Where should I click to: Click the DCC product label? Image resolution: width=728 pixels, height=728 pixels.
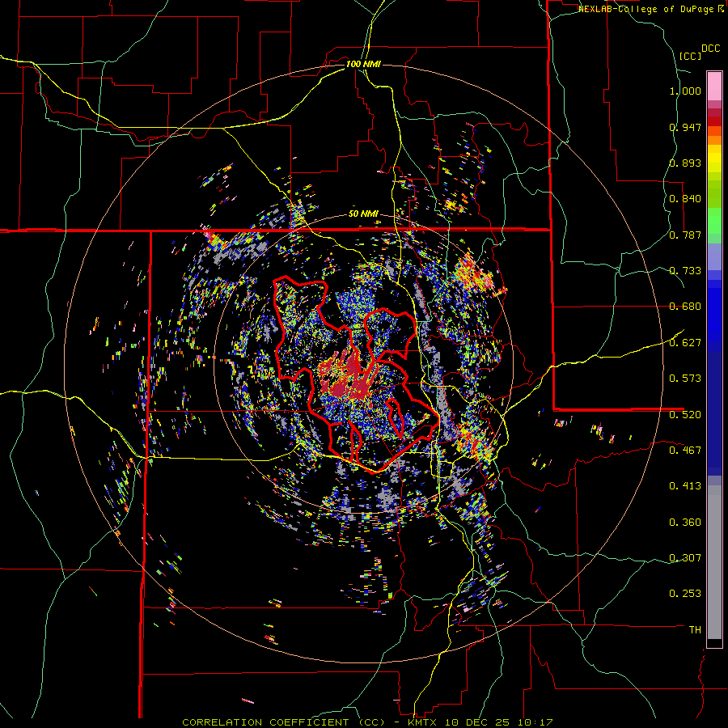pos(710,49)
